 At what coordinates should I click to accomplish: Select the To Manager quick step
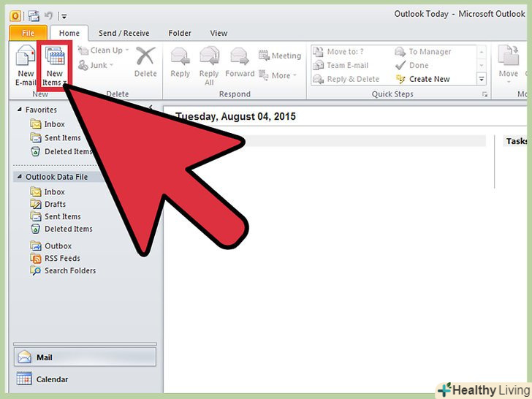pyautogui.click(x=423, y=52)
